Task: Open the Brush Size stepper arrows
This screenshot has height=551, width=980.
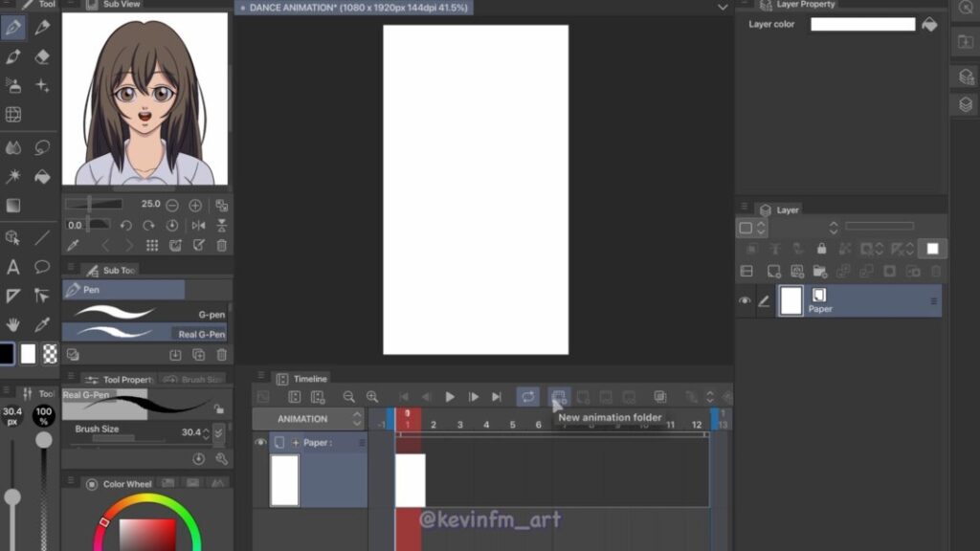Action: (207, 432)
